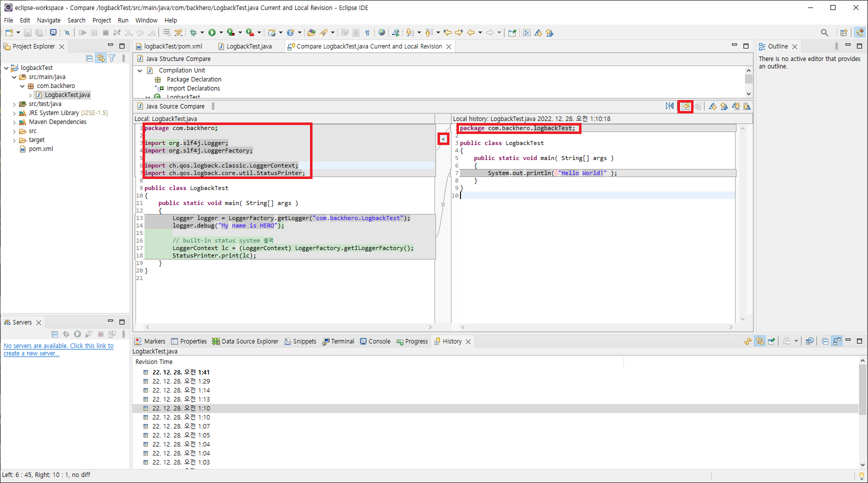
Task: Click Swap Left and Right View icon
Action: coord(669,106)
